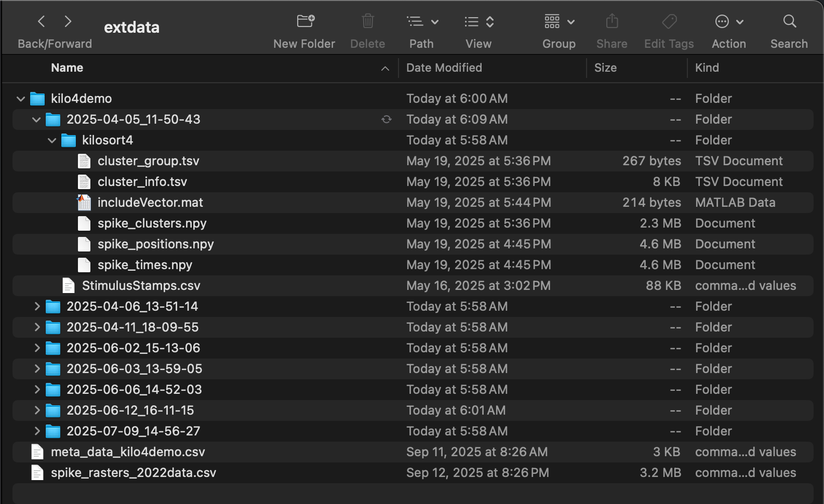Click the Back arrow in toolbar

[x=42, y=21]
